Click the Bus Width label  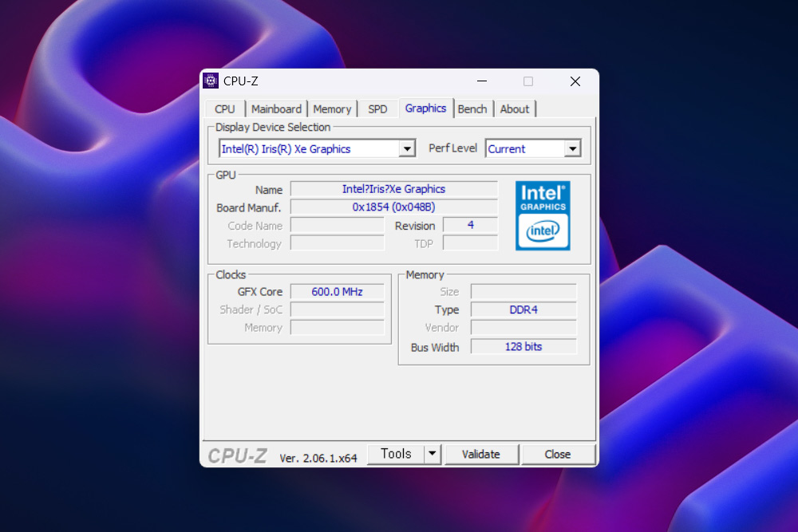point(435,348)
